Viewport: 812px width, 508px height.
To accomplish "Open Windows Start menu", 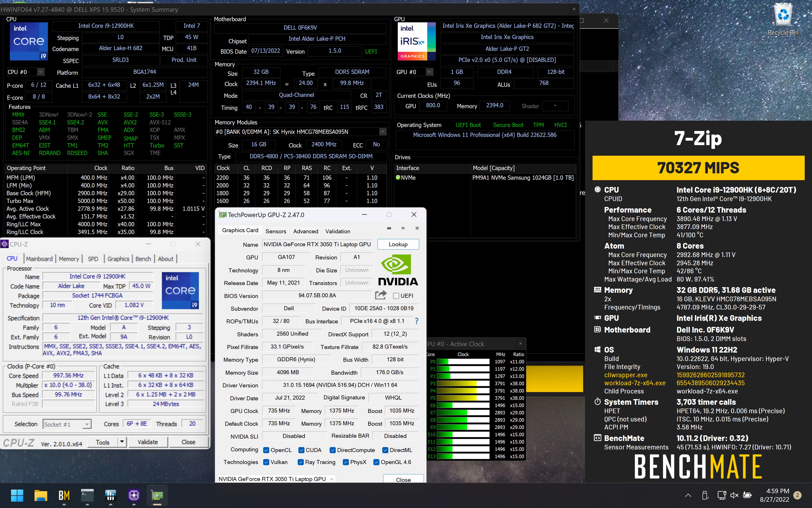I will pos(17,495).
